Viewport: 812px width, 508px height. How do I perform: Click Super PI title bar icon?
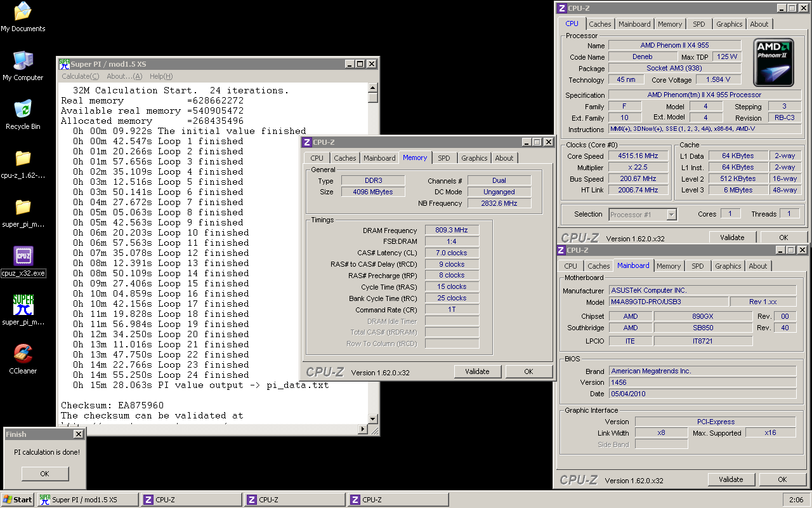pyautogui.click(x=64, y=63)
